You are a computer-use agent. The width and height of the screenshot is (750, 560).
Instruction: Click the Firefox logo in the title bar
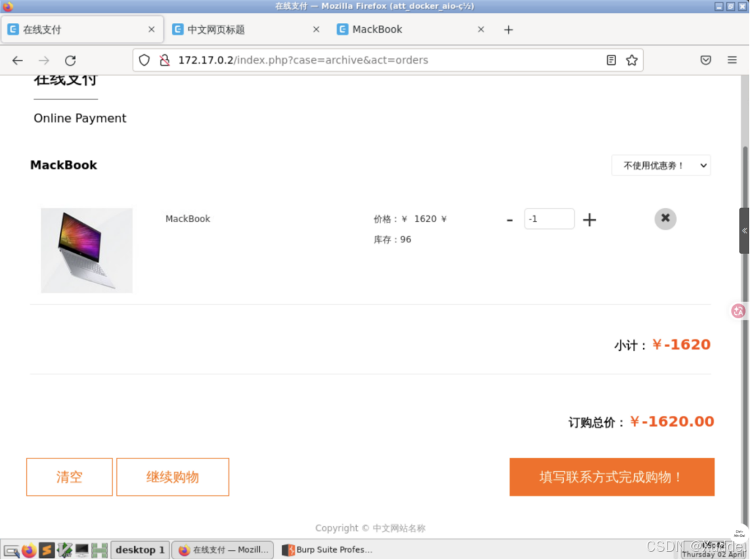8,6
